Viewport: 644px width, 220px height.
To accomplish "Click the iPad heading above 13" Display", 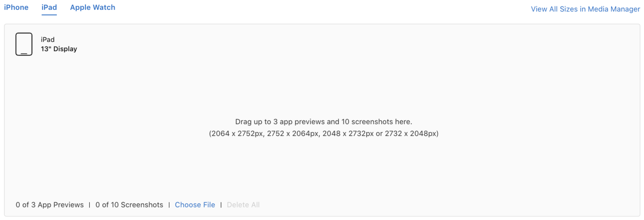I will pos(47,39).
